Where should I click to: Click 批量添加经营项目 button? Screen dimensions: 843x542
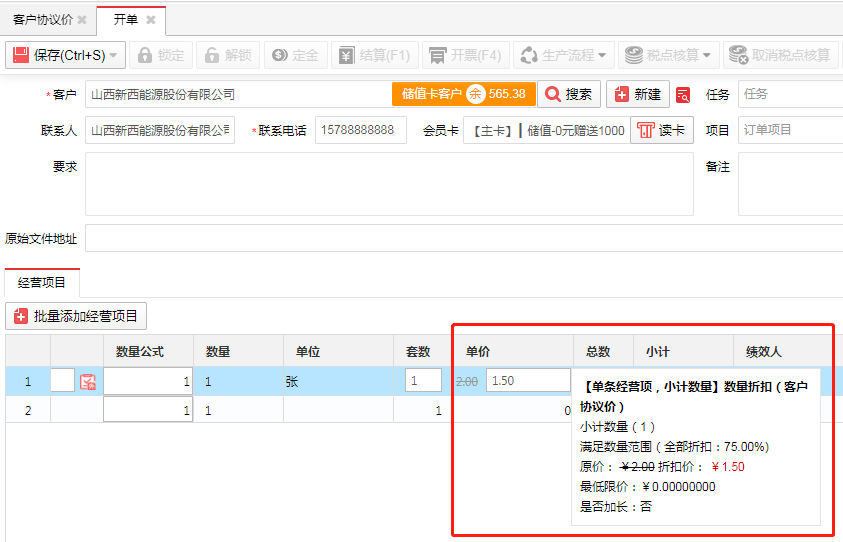(x=77, y=316)
